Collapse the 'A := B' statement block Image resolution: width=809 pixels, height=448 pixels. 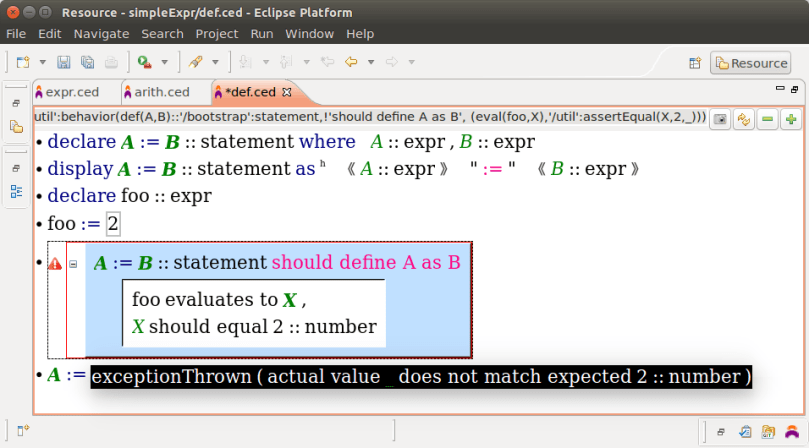tap(73, 264)
